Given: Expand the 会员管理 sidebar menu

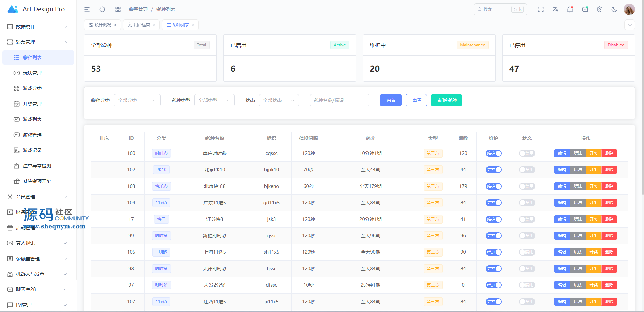Looking at the screenshot, I should (37, 197).
